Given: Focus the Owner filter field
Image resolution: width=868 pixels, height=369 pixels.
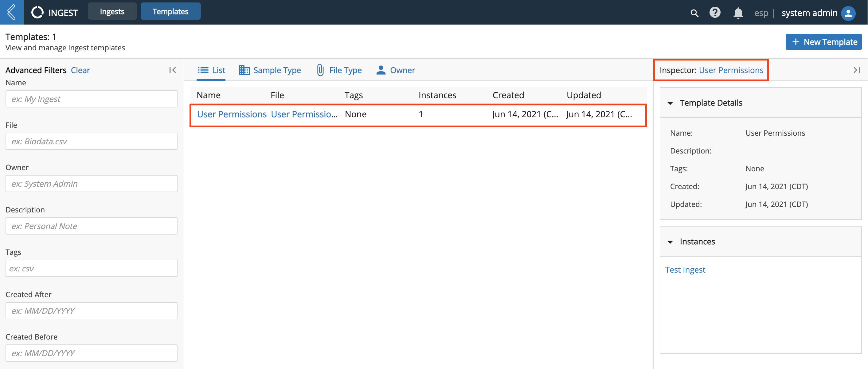Looking at the screenshot, I should [x=91, y=184].
